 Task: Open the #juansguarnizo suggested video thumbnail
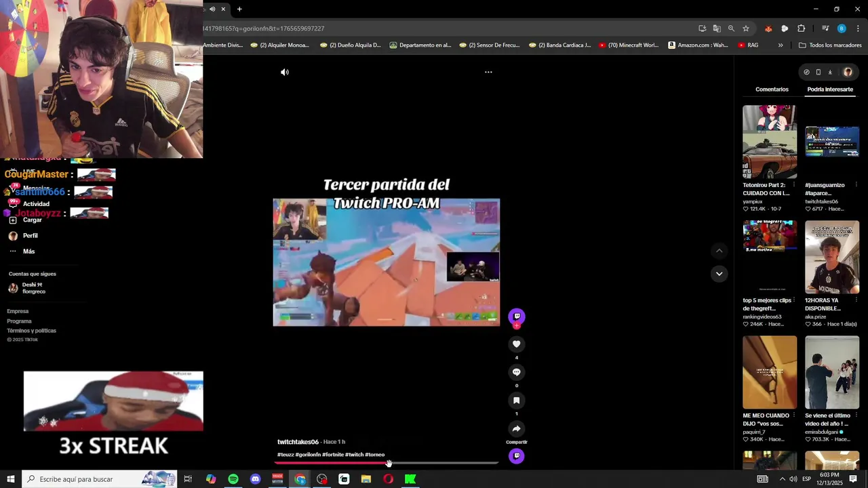click(832, 142)
